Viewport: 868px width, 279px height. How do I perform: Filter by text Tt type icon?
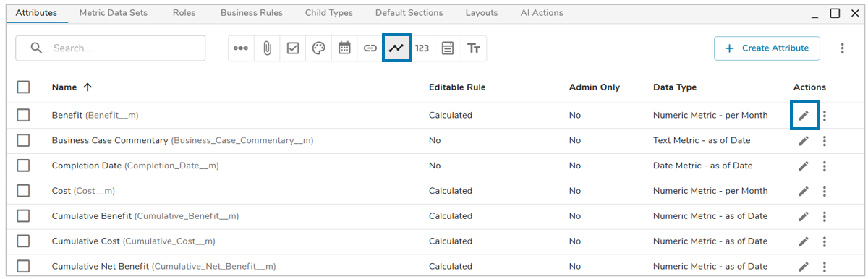(x=474, y=48)
